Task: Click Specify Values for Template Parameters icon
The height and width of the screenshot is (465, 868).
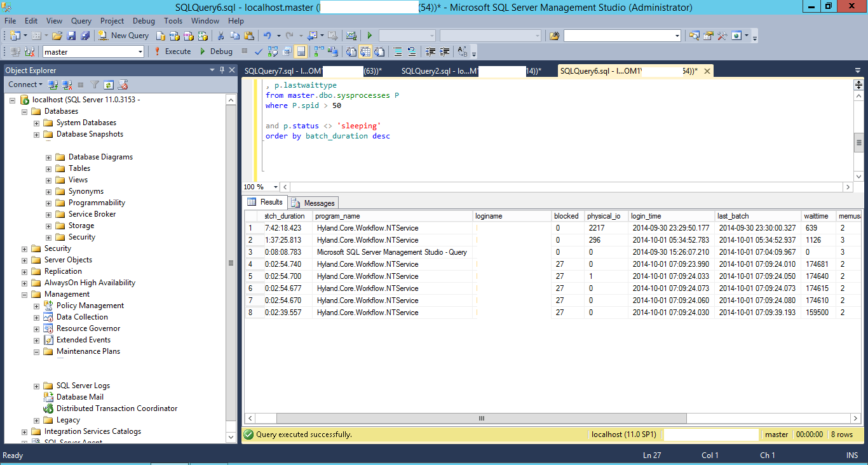Action: (x=463, y=51)
